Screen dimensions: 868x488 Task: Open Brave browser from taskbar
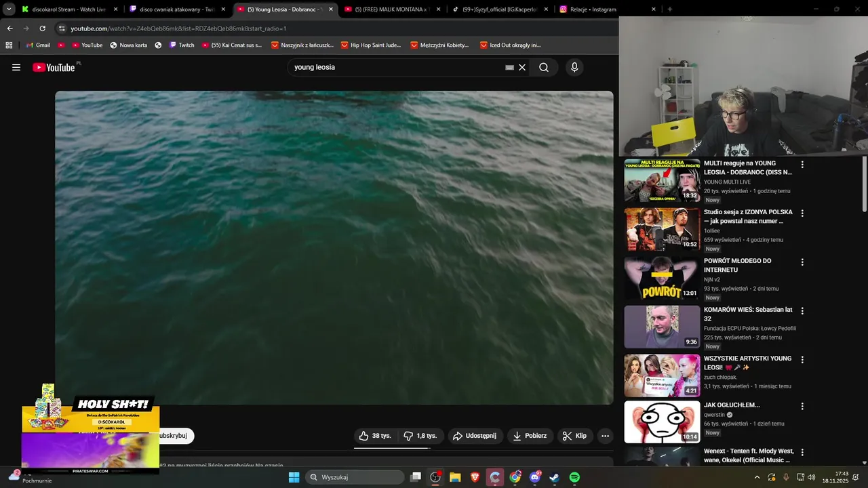[x=475, y=477]
